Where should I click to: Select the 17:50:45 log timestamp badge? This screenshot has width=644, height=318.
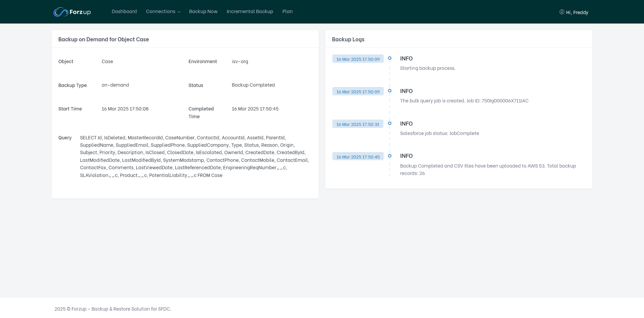(358, 157)
